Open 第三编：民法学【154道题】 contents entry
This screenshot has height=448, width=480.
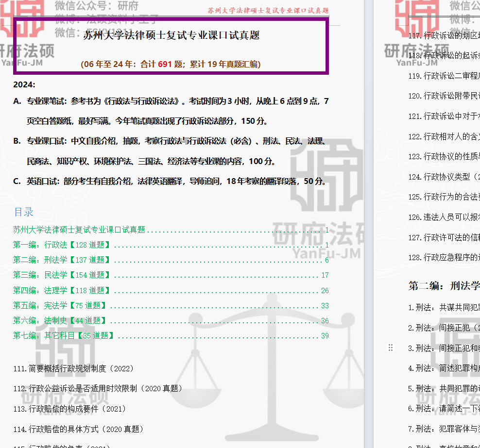(x=171, y=275)
